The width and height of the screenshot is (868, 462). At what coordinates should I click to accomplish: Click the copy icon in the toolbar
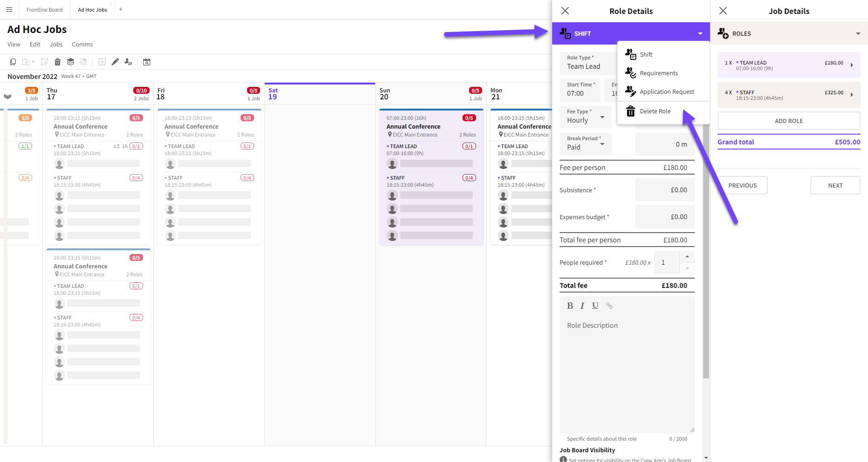point(13,62)
